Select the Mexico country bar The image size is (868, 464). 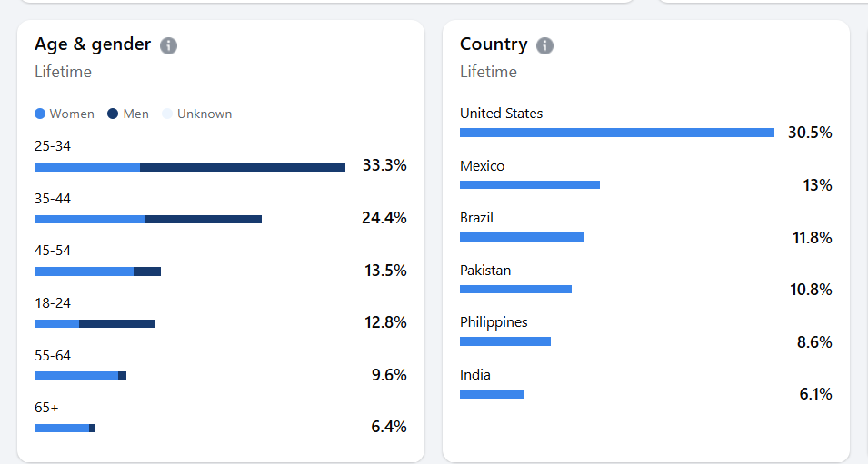click(x=529, y=184)
